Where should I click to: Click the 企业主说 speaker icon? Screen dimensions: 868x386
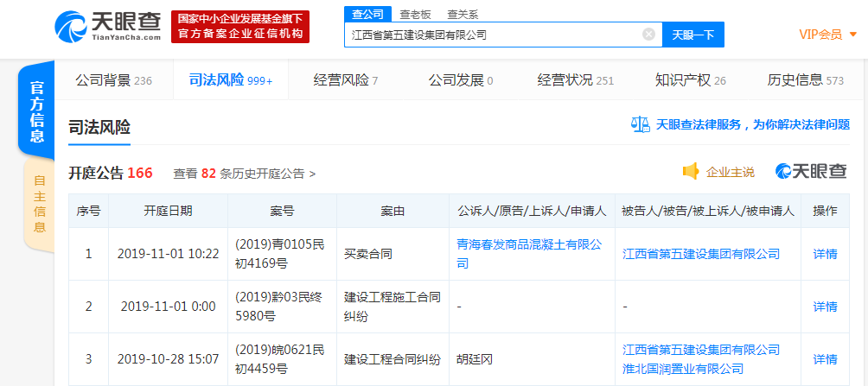point(690,172)
